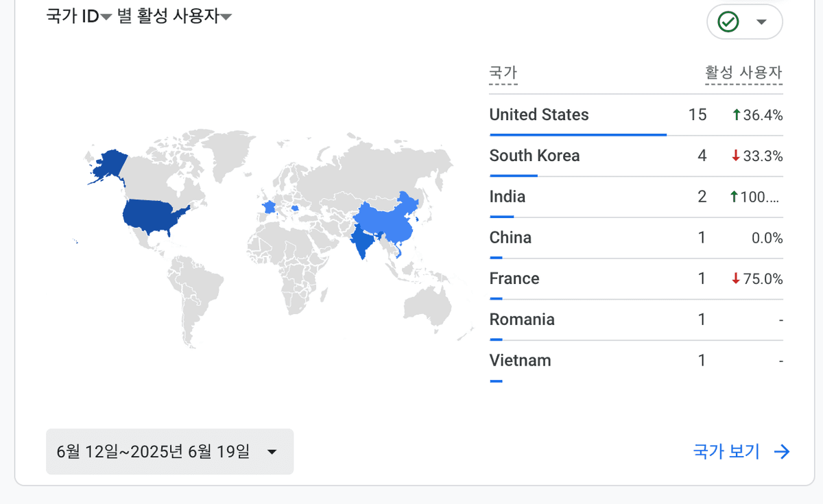Click the green checkmark status icon
This screenshot has height=504, width=823.
728,22
